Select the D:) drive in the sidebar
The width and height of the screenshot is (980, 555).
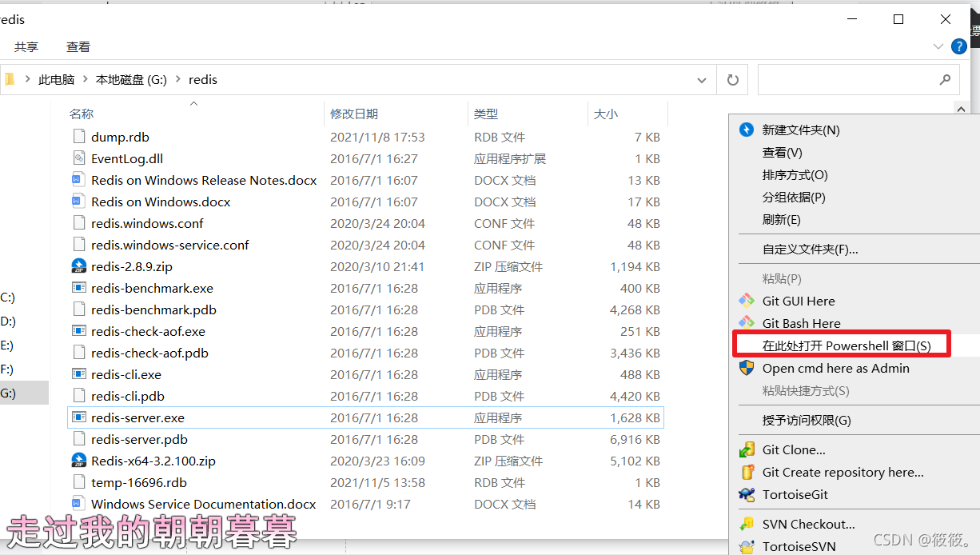(x=8, y=321)
